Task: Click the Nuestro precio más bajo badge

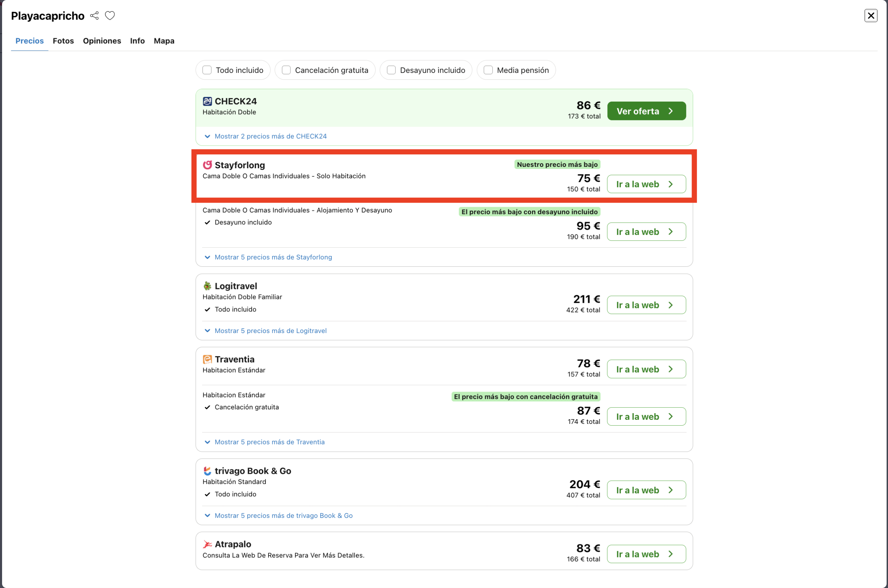Action: pyautogui.click(x=557, y=164)
